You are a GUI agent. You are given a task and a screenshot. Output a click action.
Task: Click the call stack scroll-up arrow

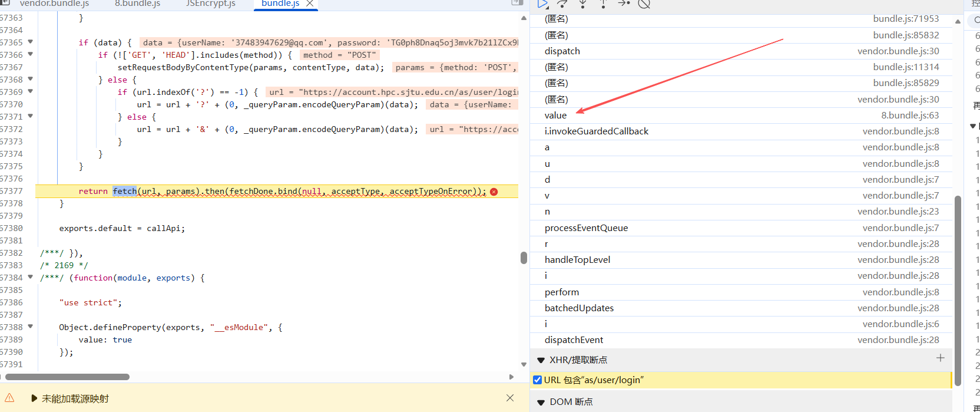click(x=958, y=21)
